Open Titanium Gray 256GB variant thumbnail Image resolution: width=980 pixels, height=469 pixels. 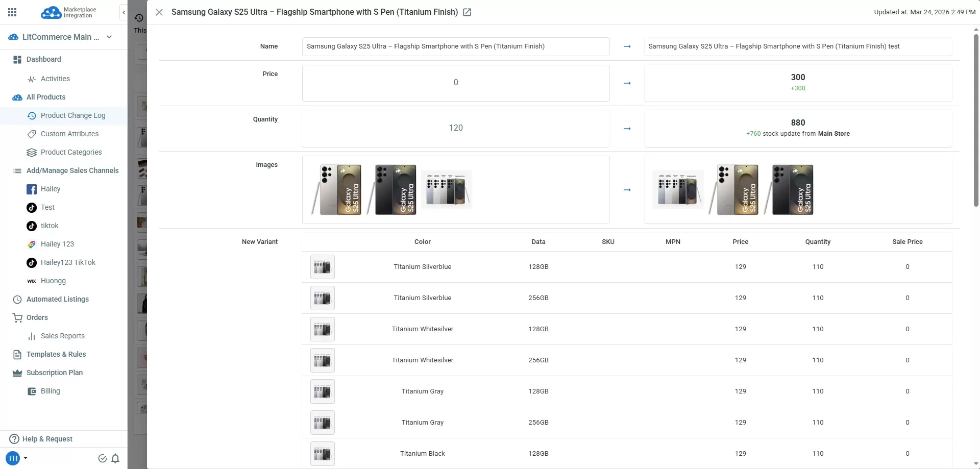[x=323, y=423]
